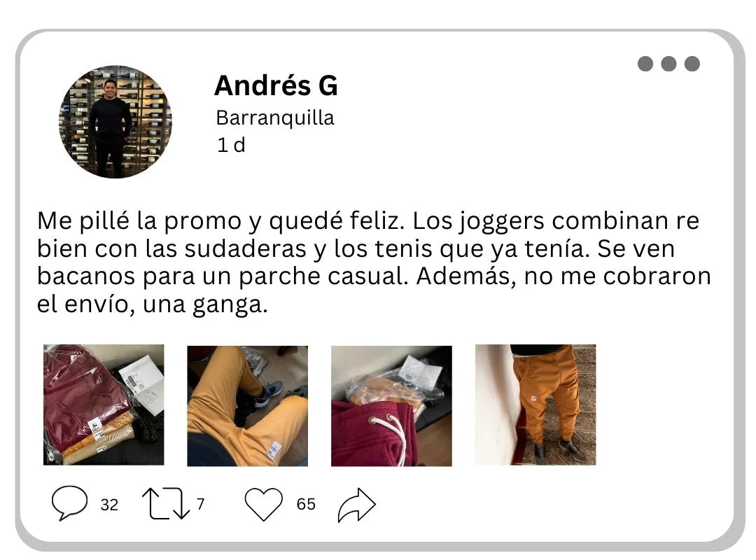Click the comment speech bubble icon
756x560 pixels.
click(x=69, y=503)
